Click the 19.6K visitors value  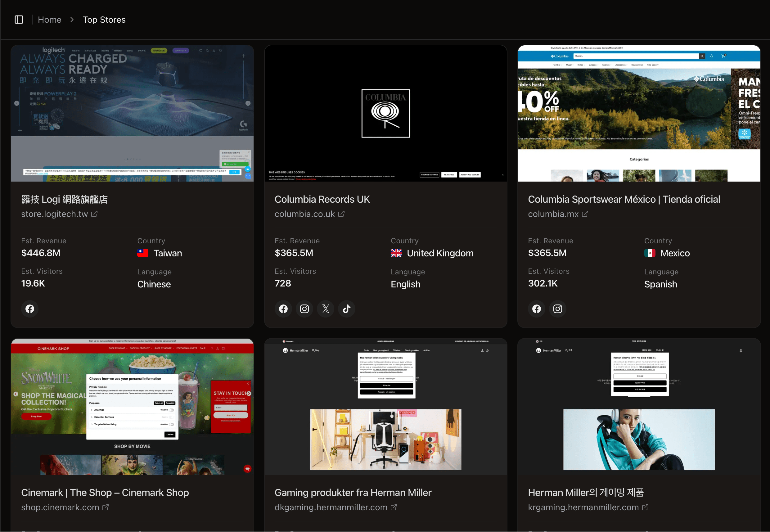click(33, 283)
